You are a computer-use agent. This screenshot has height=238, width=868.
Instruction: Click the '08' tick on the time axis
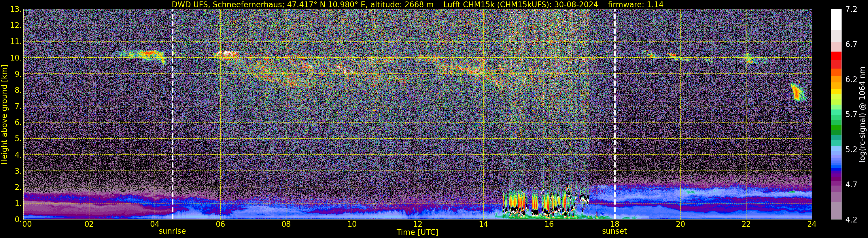tap(286, 224)
